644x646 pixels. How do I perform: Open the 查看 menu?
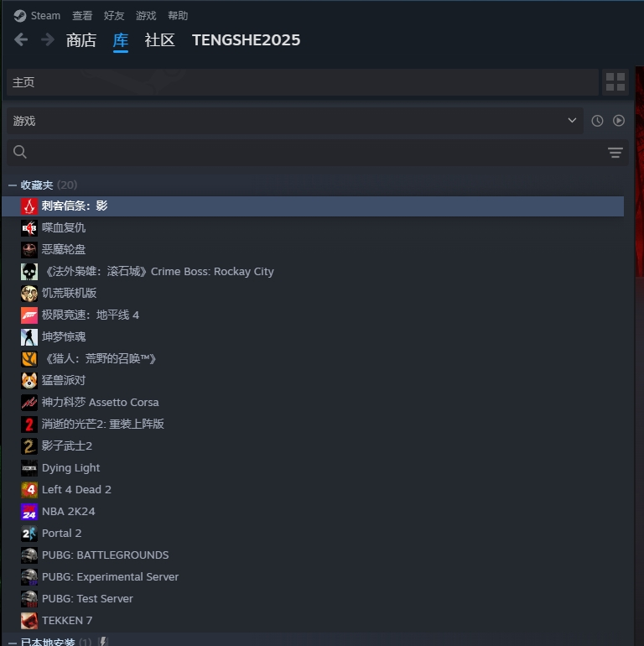coord(82,16)
